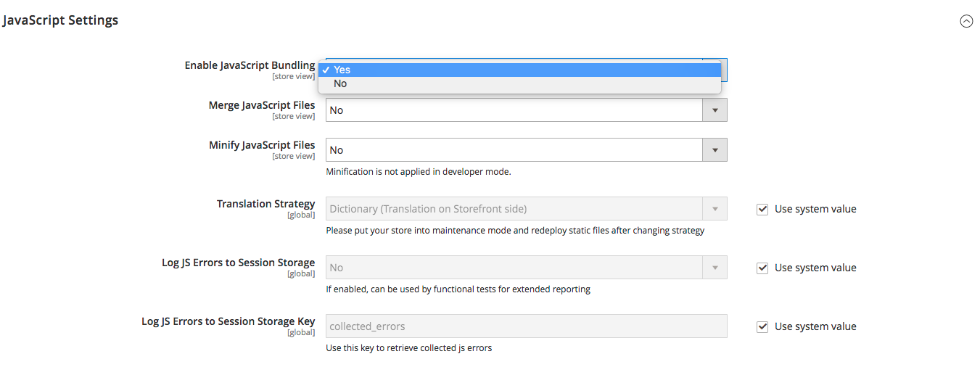This screenshot has height=375, width=980.
Task: Select Yes in the bundling dropdown list
Action: pyautogui.click(x=519, y=70)
